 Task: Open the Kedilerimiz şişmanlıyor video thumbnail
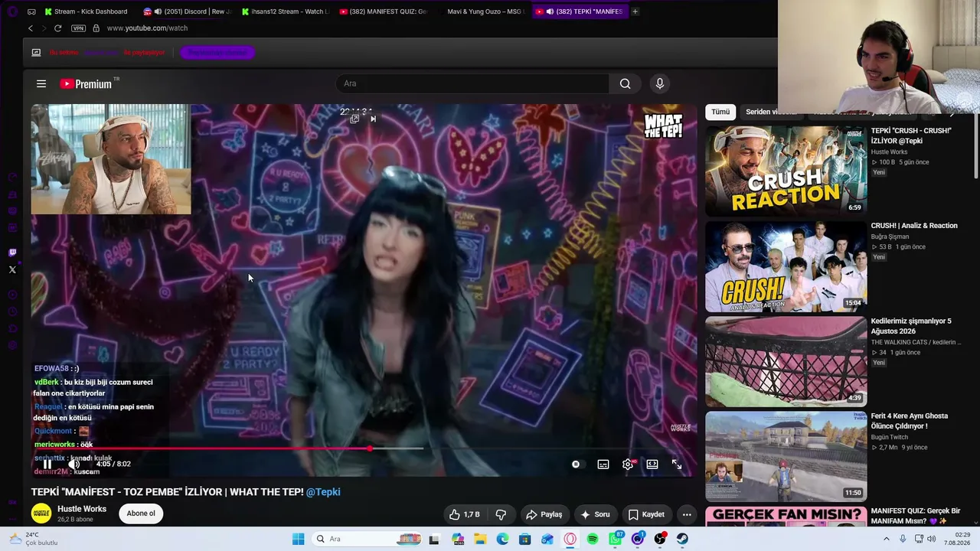[x=786, y=361]
